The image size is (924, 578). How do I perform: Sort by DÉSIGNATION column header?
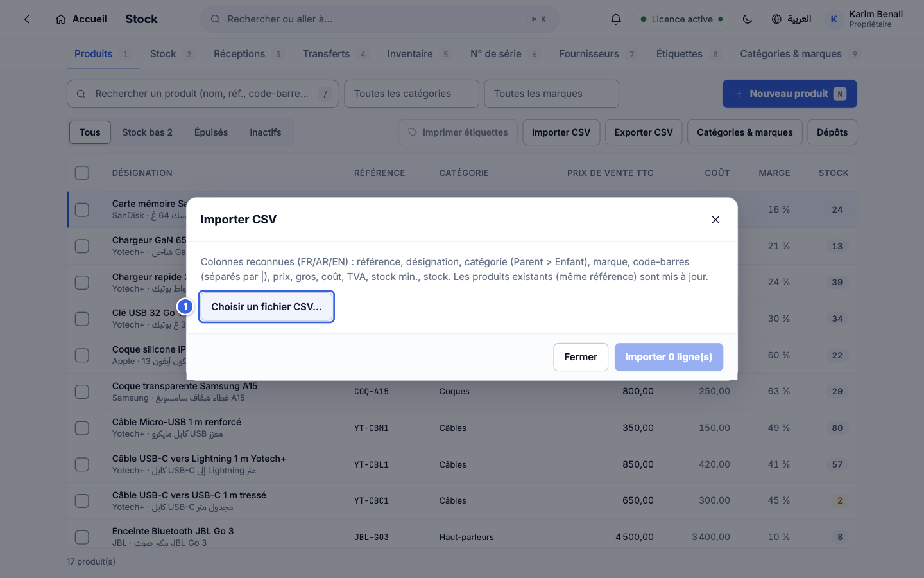(142, 173)
